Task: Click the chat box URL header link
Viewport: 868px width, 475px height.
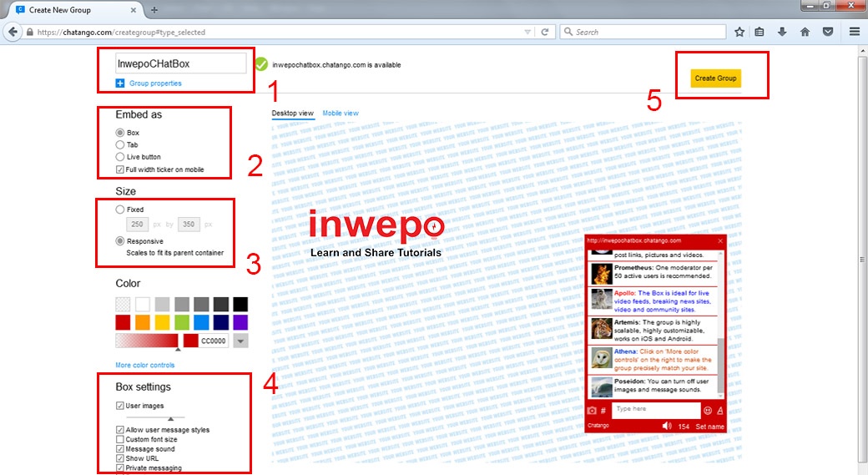Action: coord(633,240)
